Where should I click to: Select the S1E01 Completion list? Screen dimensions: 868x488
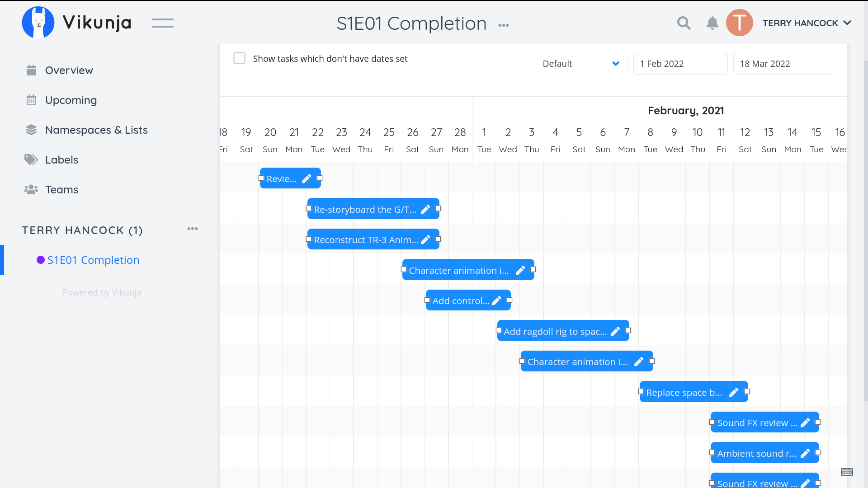click(93, 260)
